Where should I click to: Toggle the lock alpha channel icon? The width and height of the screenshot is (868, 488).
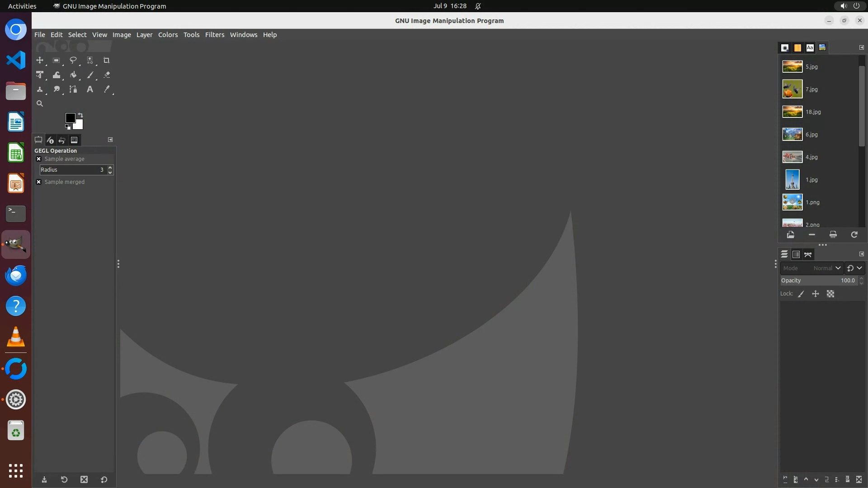pos(830,294)
